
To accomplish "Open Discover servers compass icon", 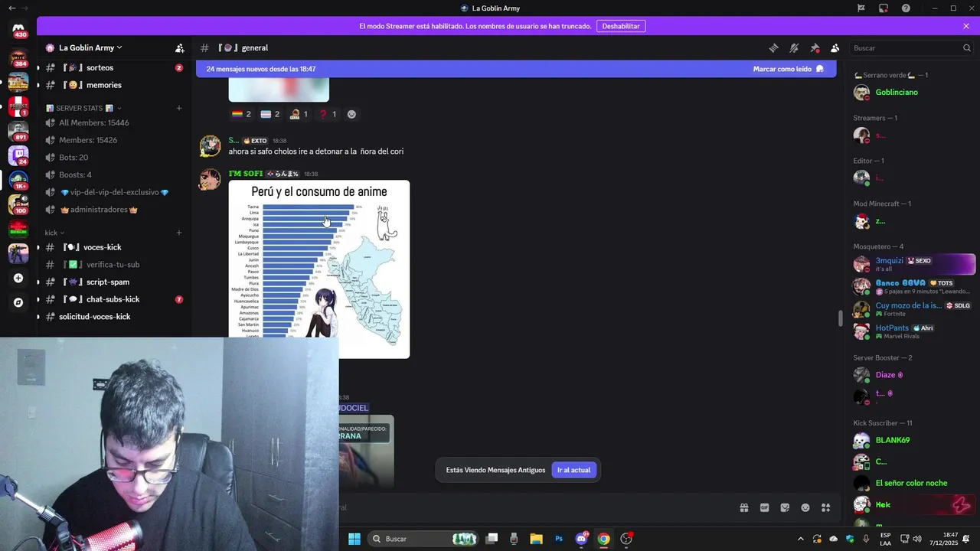I will (18, 302).
